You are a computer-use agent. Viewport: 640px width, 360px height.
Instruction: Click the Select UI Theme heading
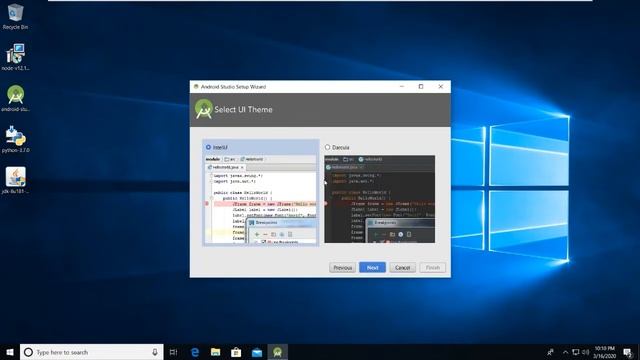pos(243,109)
